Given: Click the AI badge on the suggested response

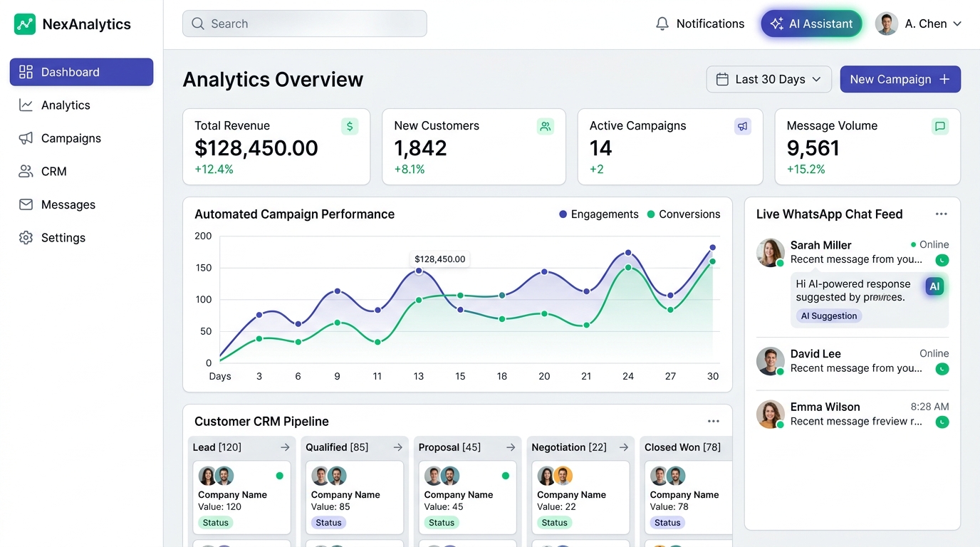Looking at the screenshot, I should pyautogui.click(x=934, y=286).
